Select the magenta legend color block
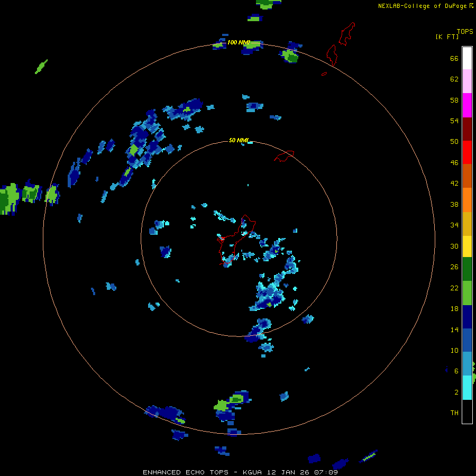 (467, 105)
